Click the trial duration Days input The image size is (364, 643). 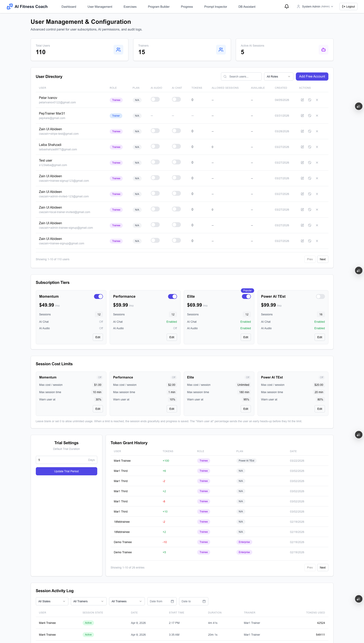66,460
